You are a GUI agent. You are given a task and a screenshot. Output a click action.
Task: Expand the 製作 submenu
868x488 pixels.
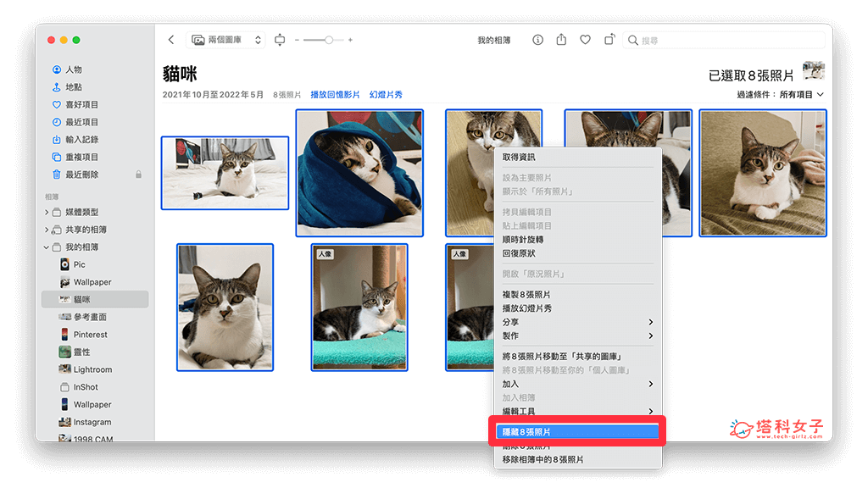point(578,335)
